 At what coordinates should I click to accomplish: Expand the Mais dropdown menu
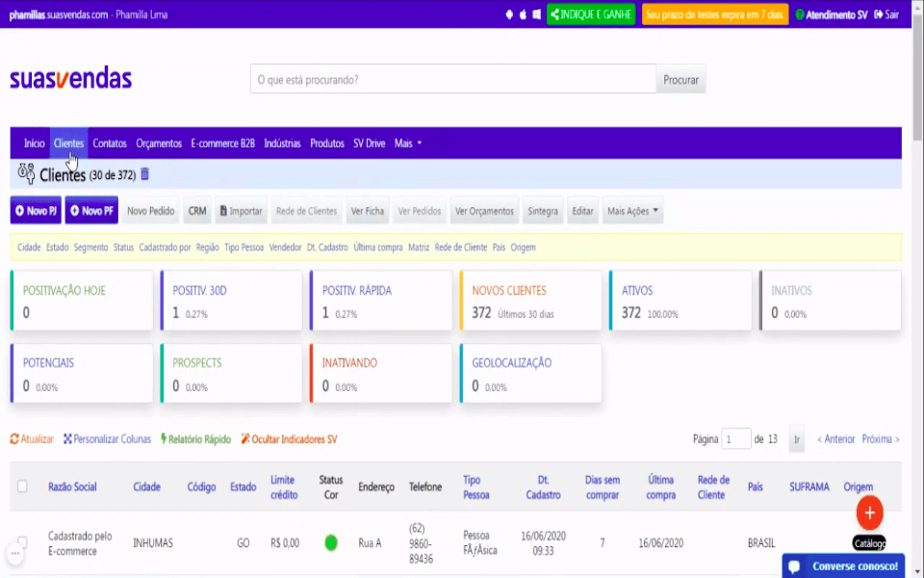click(408, 144)
